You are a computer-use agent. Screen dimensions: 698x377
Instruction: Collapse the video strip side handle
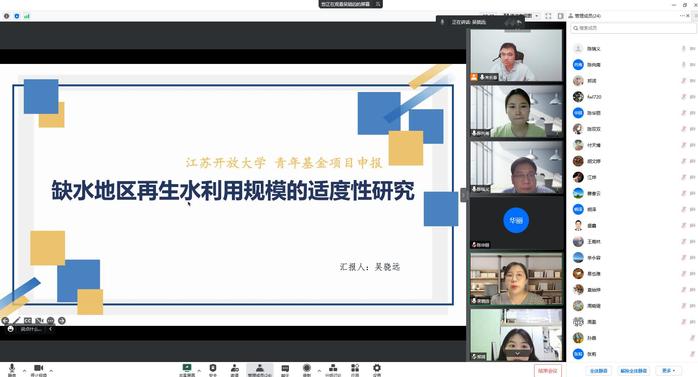tap(464, 195)
